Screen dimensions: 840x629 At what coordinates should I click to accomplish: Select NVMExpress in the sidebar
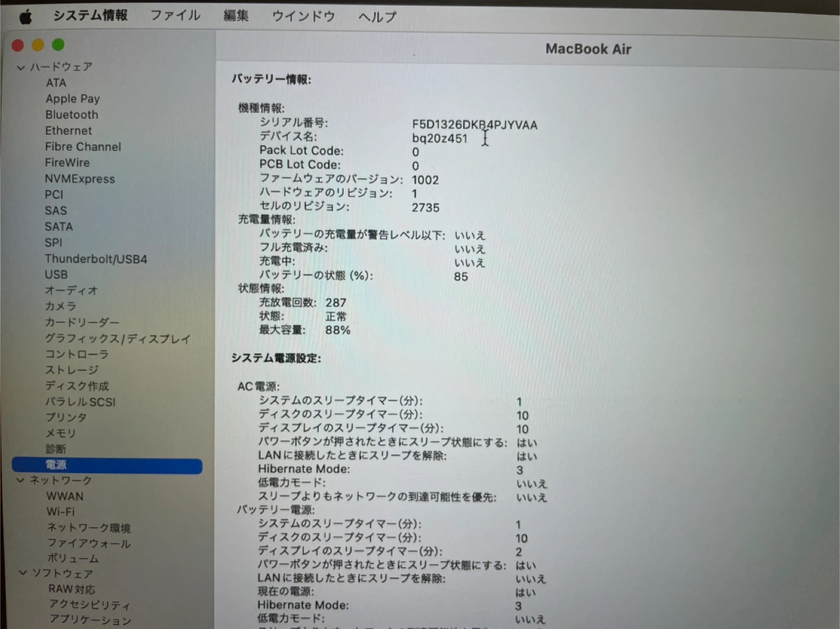pos(80,179)
